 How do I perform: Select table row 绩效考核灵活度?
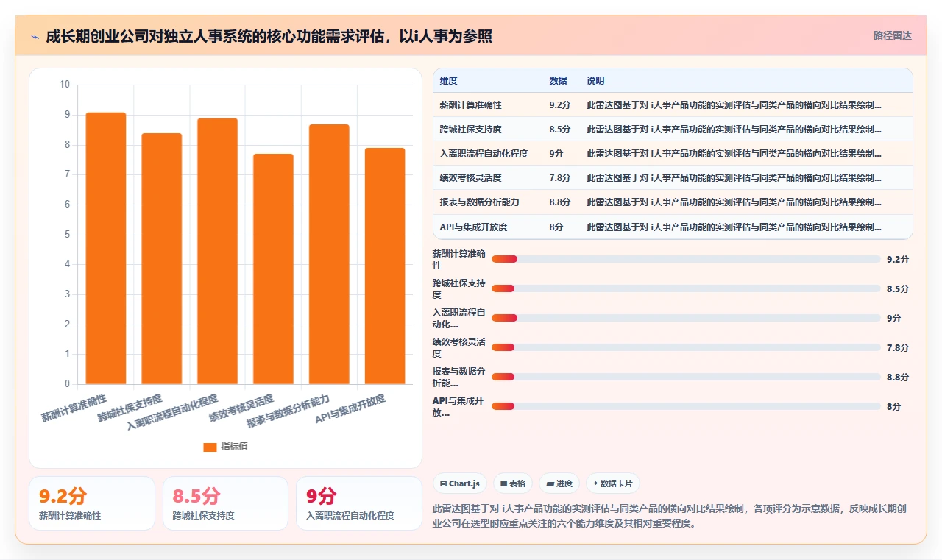(x=673, y=178)
